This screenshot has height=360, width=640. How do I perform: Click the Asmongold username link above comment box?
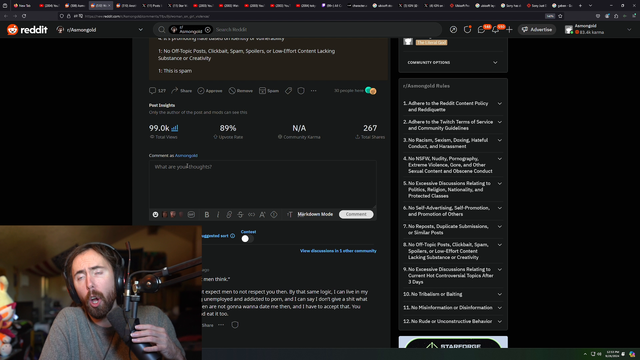click(186, 156)
